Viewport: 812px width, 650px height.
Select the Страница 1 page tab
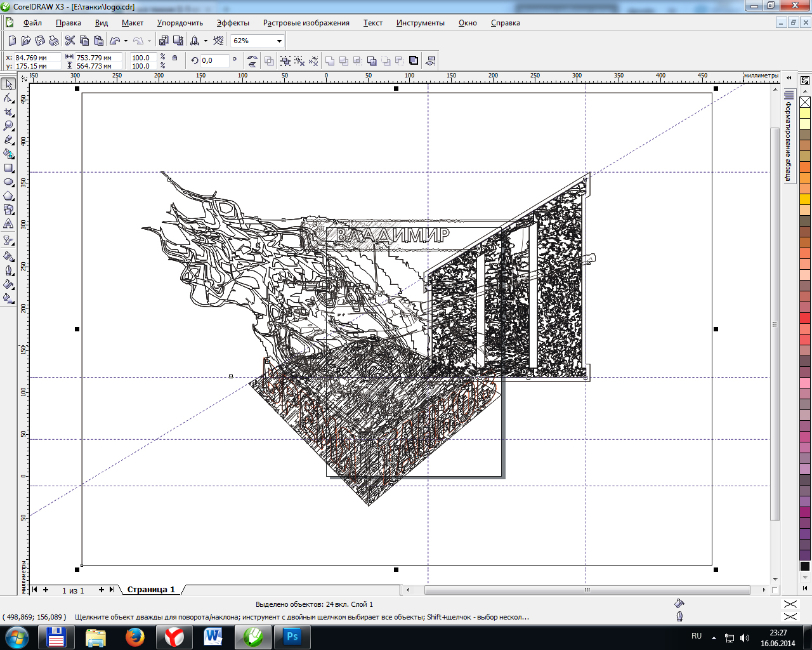(x=151, y=590)
